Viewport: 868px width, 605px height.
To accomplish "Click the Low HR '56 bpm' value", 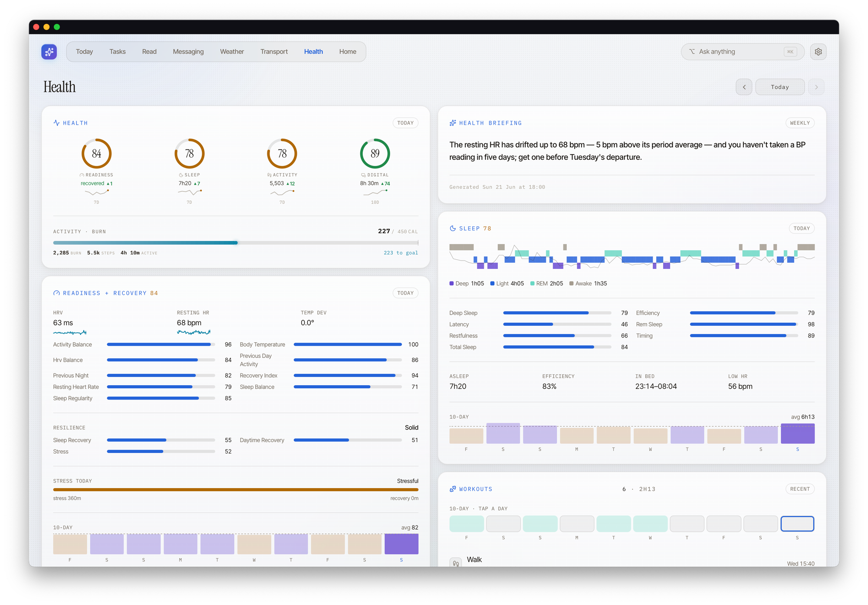I will pos(740,387).
